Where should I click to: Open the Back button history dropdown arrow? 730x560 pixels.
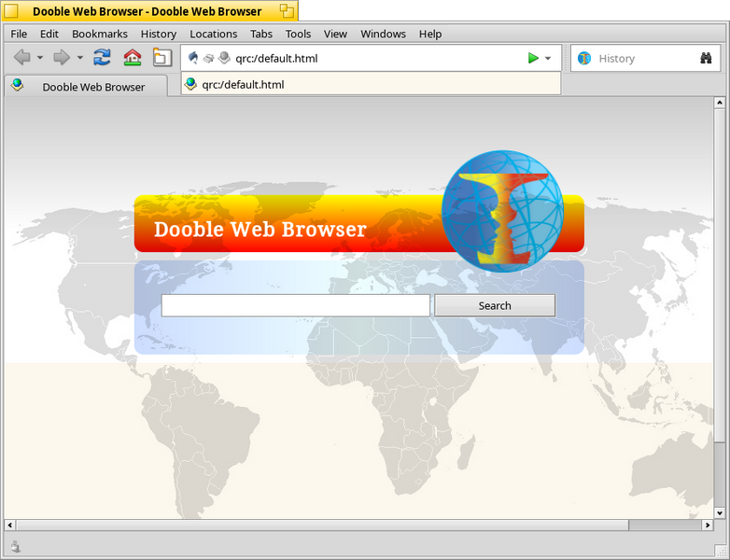click(40, 58)
